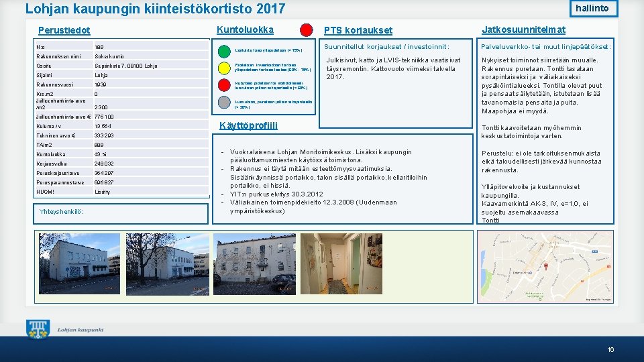Screen dimensions: 644x362
Task: Click the HUOM! row label
Action: point(45,192)
